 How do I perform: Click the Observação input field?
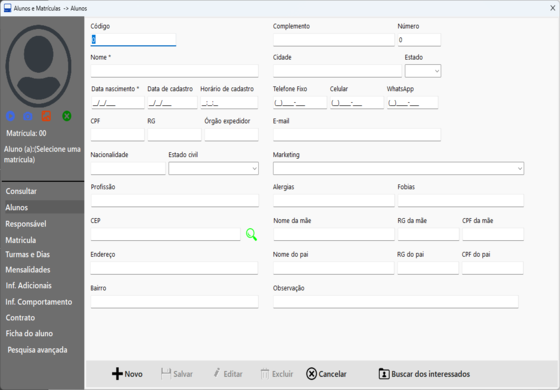click(396, 302)
